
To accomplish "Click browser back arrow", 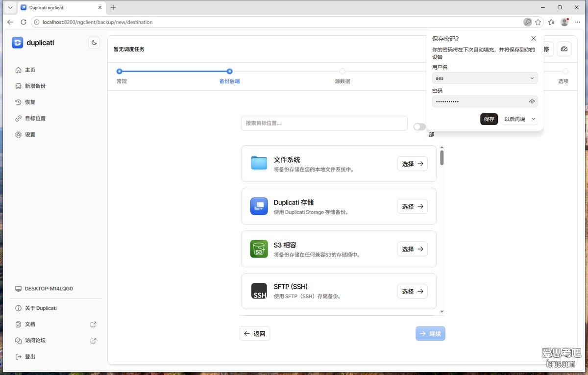I will 10,22.
